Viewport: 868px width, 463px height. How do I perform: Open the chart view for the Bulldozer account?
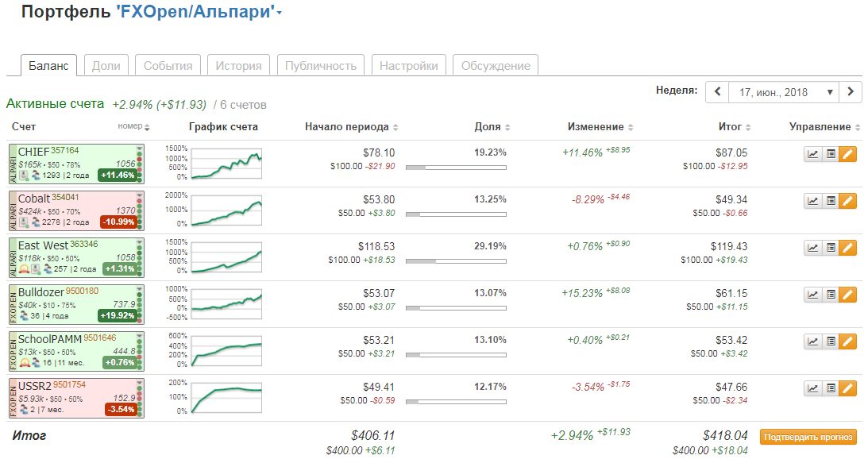coord(812,295)
